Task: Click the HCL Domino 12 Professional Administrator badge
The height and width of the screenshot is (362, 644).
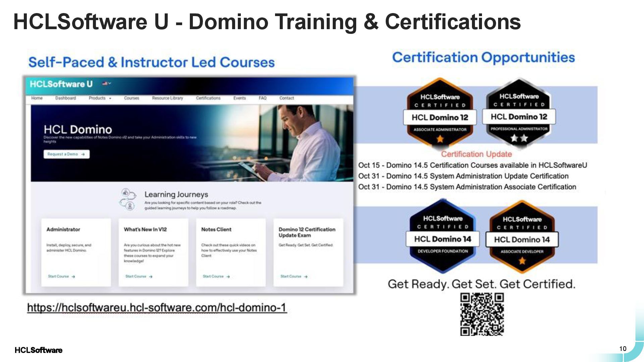Action: click(519, 113)
